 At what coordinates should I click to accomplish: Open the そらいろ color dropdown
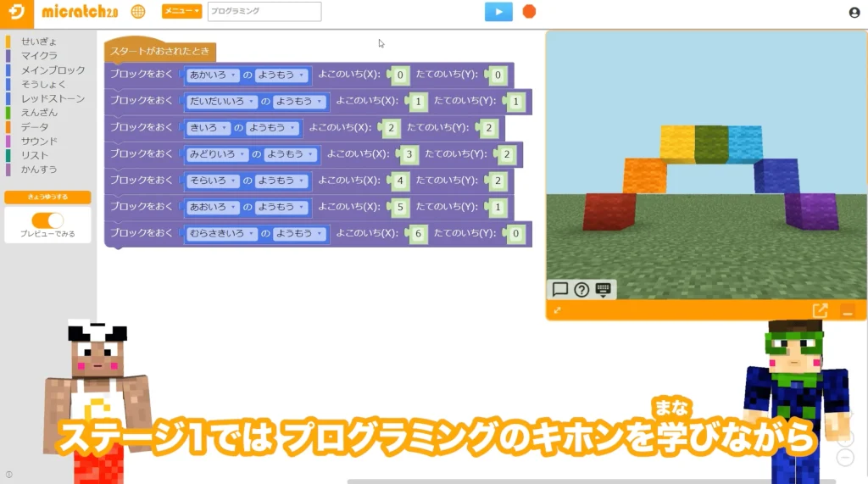pyautogui.click(x=213, y=181)
